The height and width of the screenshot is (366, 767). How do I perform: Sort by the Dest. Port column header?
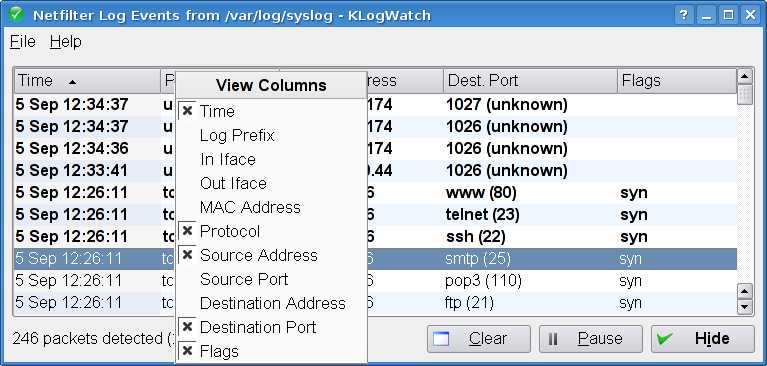[x=530, y=81]
